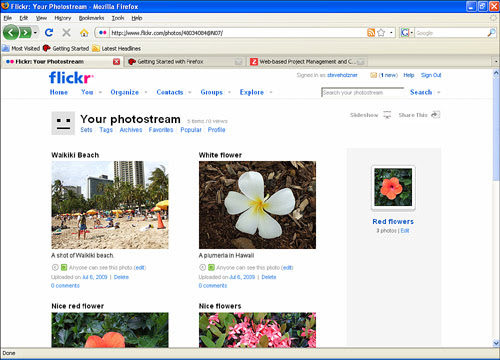Click White flower copyright license icon
The width and height of the screenshot is (500, 360).
pos(202,267)
